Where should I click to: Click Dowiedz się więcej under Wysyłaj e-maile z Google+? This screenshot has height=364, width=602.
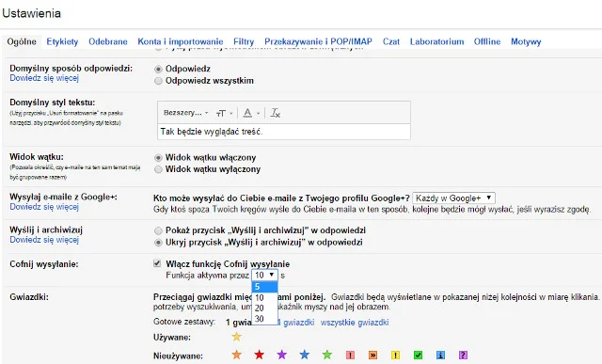pos(44,207)
